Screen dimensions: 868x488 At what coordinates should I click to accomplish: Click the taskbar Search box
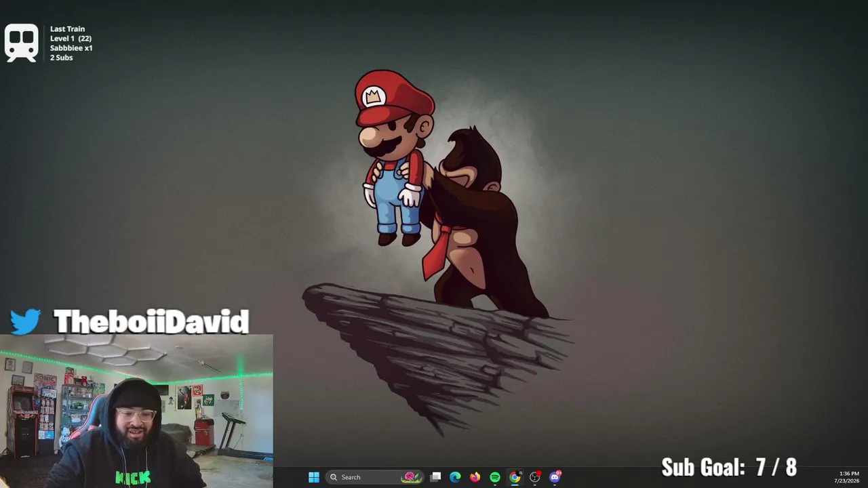point(374,477)
